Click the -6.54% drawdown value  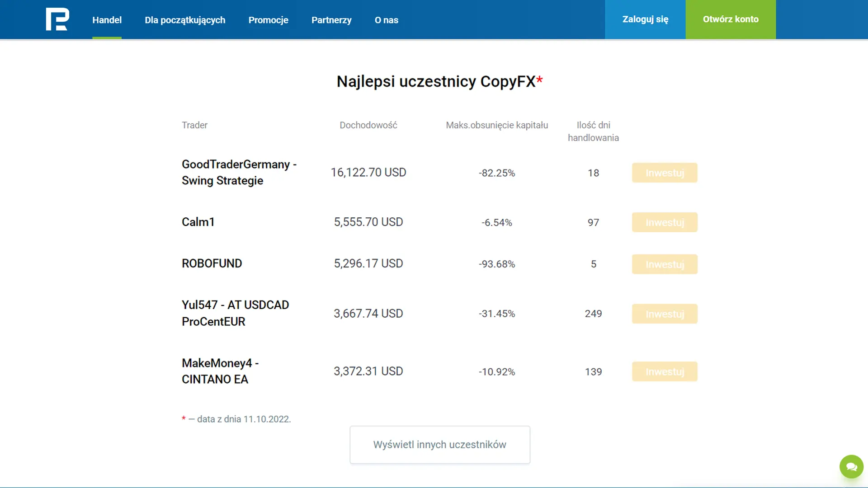point(497,223)
